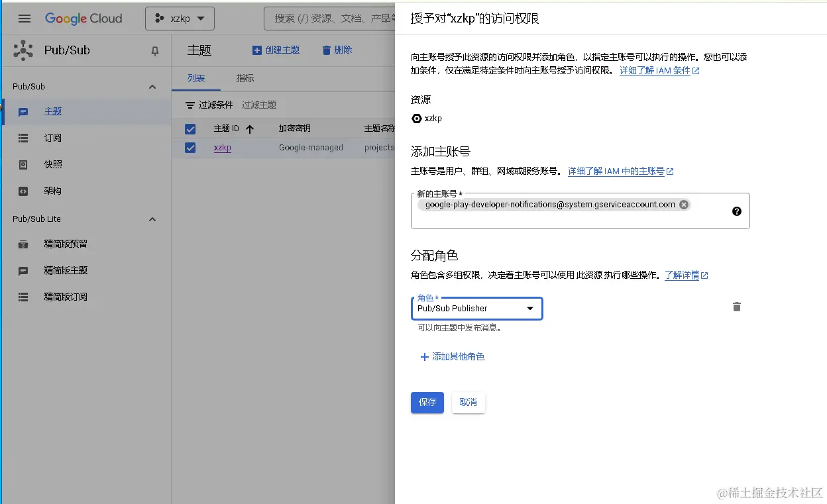
Task: Focus the search resources input box
Action: pos(330,19)
